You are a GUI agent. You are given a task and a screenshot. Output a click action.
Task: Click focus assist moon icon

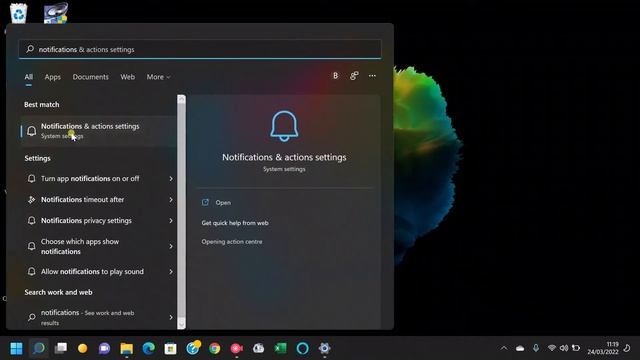point(628,348)
